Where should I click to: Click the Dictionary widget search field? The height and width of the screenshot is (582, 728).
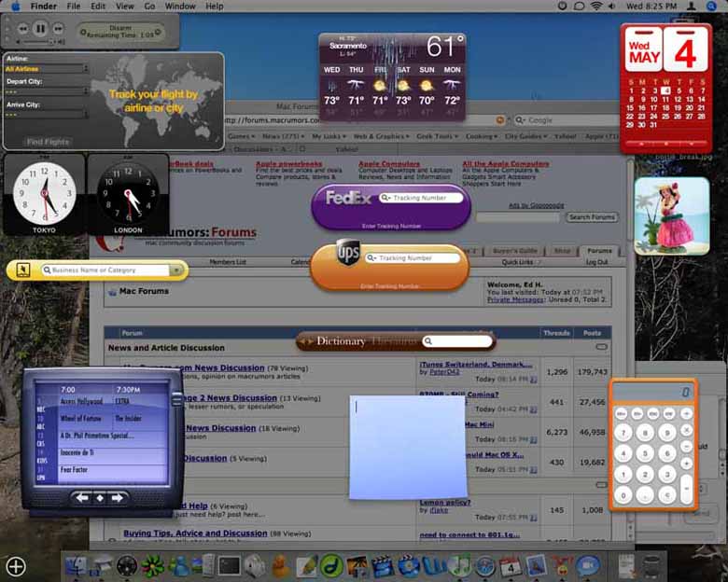[456, 341]
